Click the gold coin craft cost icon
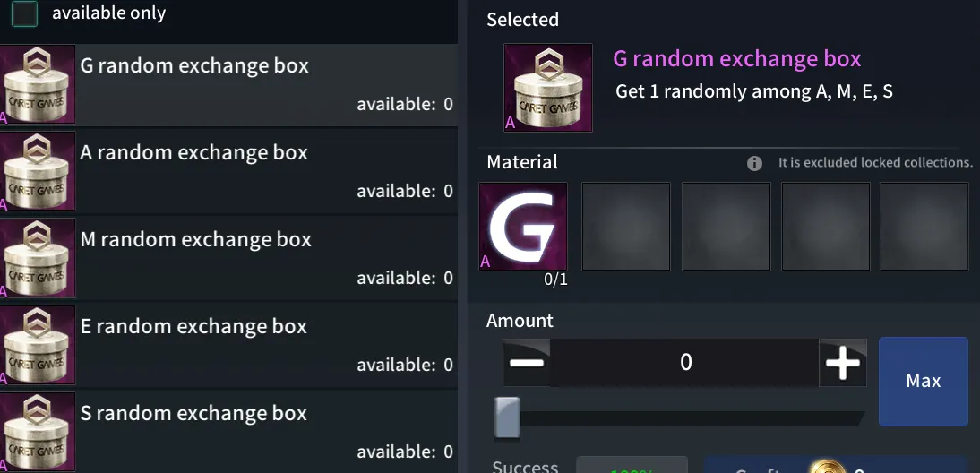Viewport: 980px width, 473px height. click(x=827, y=467)
